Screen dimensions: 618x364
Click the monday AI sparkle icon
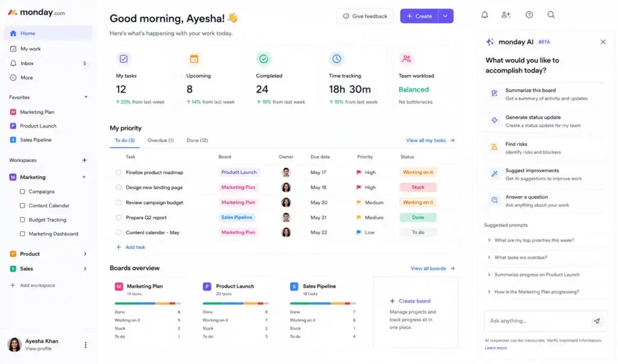(489, 42)
